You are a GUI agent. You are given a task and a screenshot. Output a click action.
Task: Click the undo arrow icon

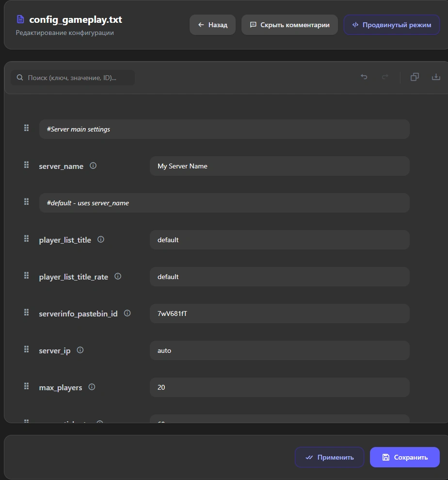[364, 77]
